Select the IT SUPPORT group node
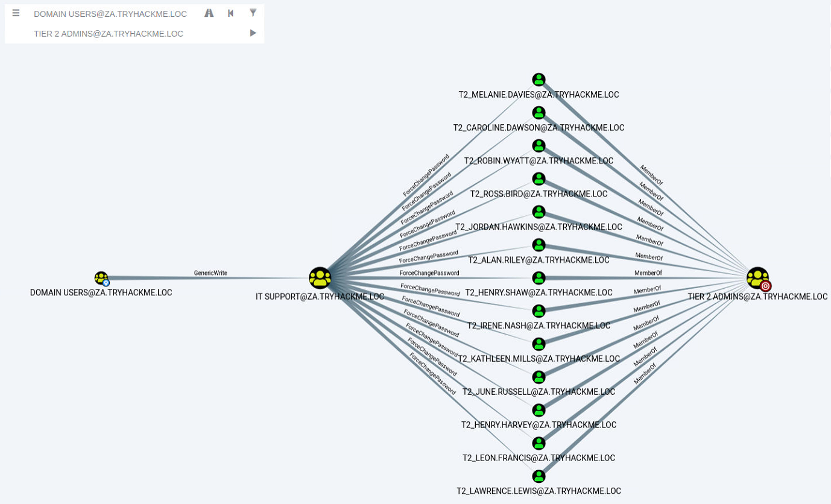Screen dimensions: 831x504 [320, 278]
